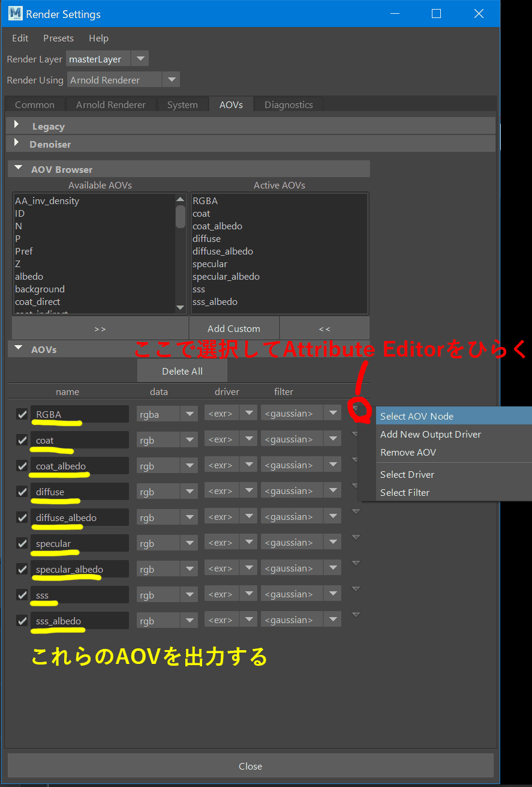Uncheck the coat AOV checkbox
The height and width of the screenshot is (787, 532).
click(x=22, y=440)
